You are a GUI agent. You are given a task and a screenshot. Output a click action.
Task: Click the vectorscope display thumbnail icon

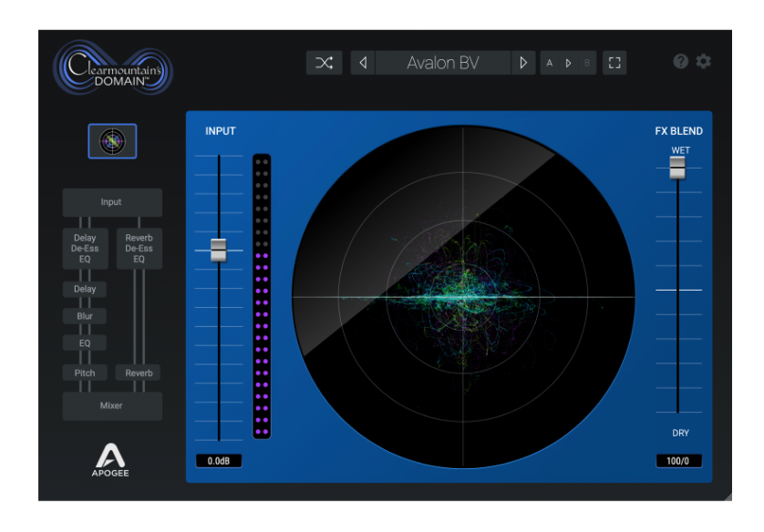111,142
